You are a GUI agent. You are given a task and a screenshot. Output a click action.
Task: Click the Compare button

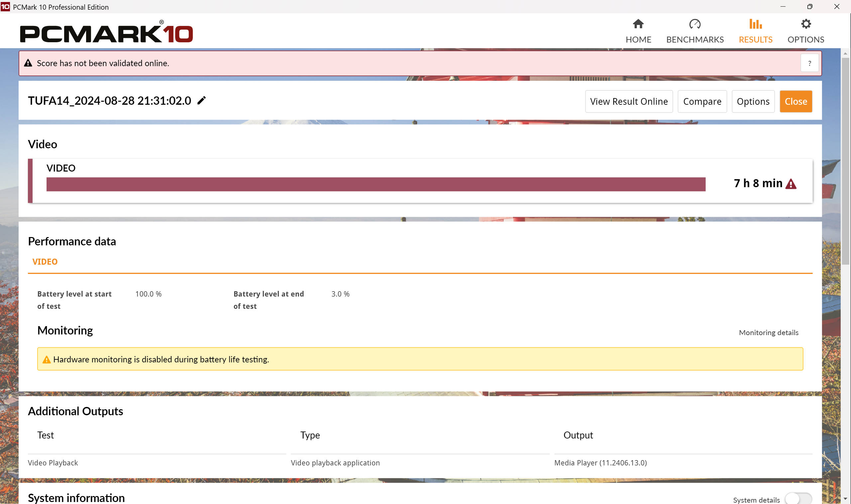click(702, 101)
